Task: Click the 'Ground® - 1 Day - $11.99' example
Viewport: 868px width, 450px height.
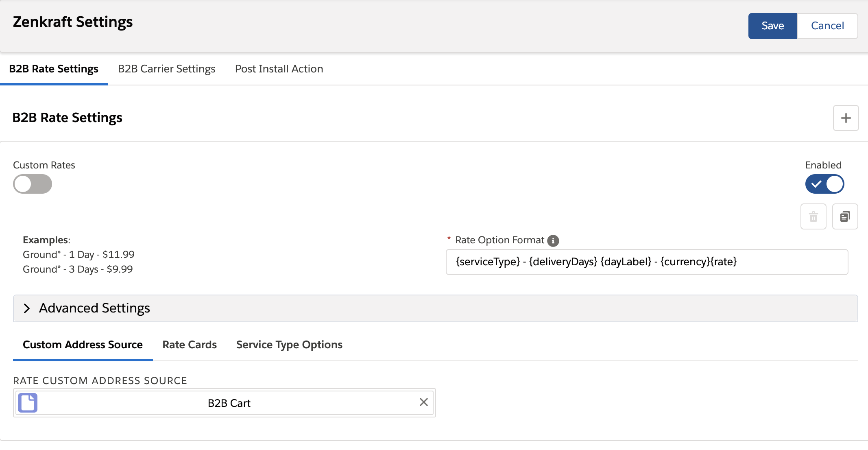Action: click(79, 255)
